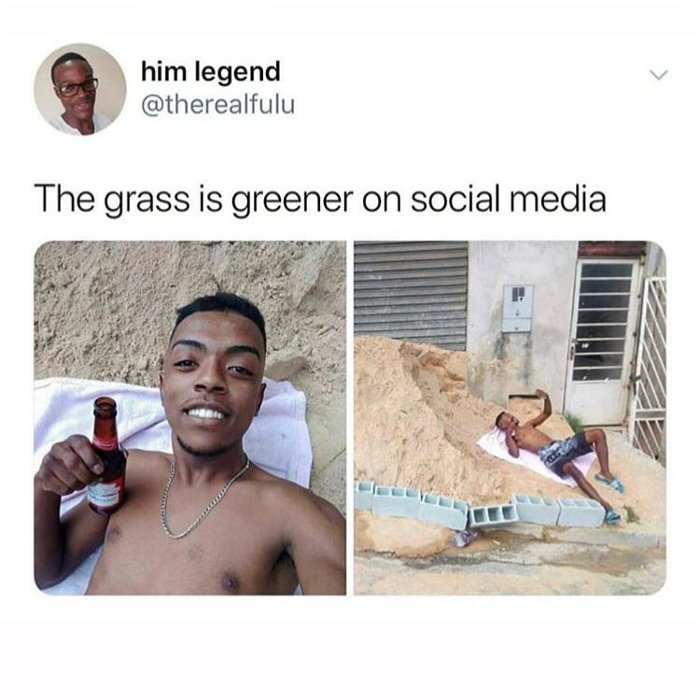Click the man's smiling face in selfie
Viewport: 700px width, 700px height.
pyautogui.click(x=212, y=379)
